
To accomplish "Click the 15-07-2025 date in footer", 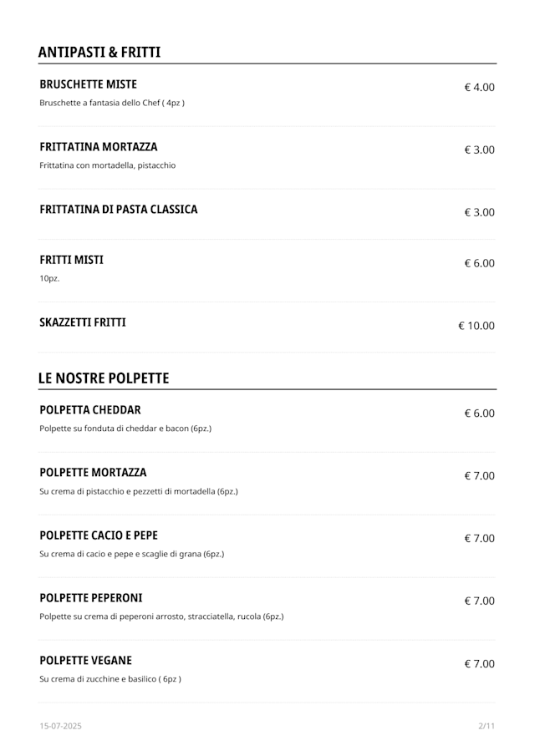I will click(x=60, y=726).
